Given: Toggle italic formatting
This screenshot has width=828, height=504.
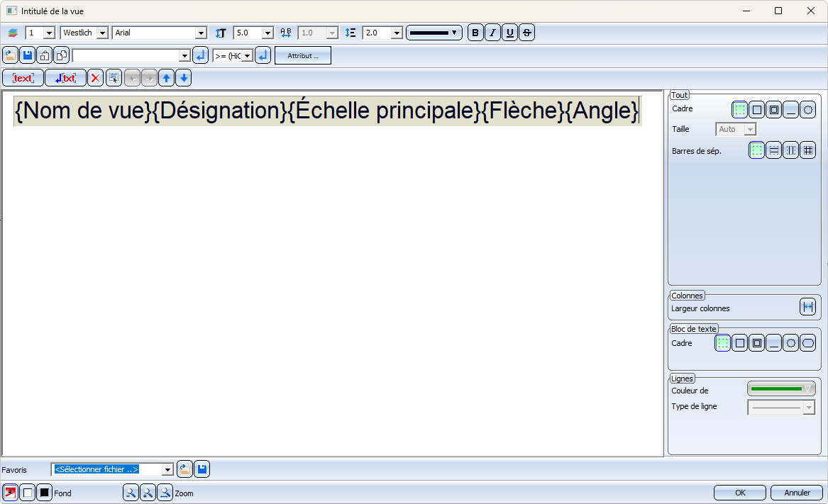Looking at the screenshot, I should (492, 33).
